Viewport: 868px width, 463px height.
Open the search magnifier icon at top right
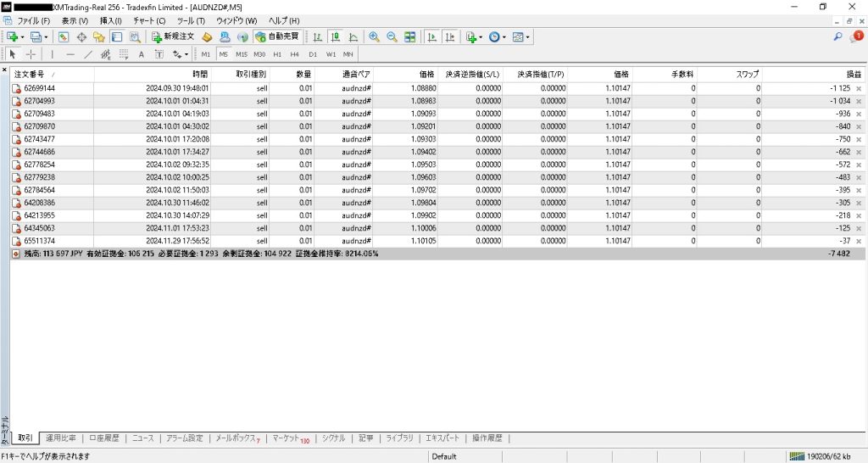tap(838, 36)
